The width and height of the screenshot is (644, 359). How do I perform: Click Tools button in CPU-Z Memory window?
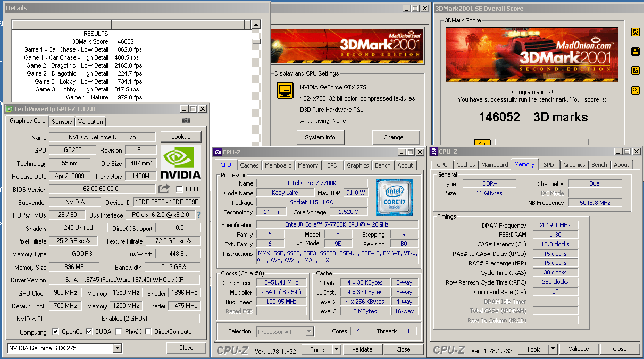pos(533,349)
